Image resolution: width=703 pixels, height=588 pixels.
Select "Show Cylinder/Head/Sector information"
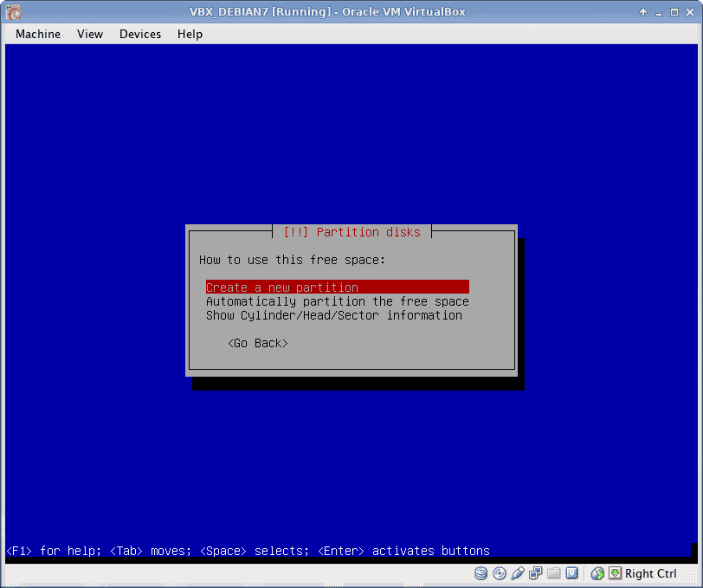[x=333, y=315]
